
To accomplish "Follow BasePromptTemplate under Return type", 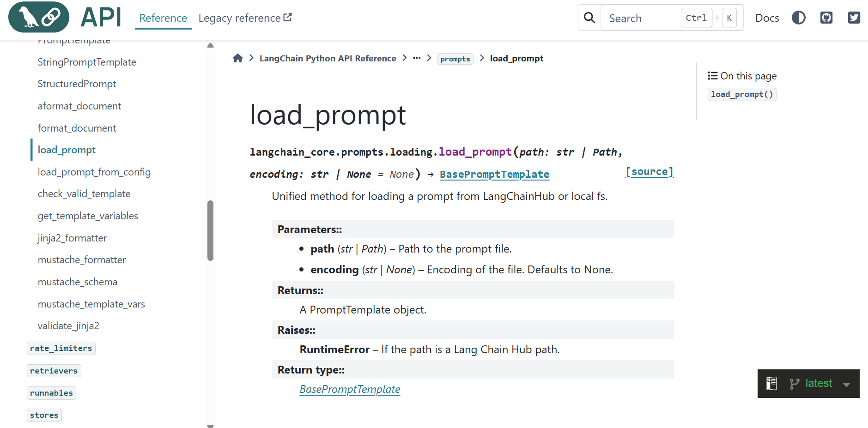I will click(x=350, y=389).
